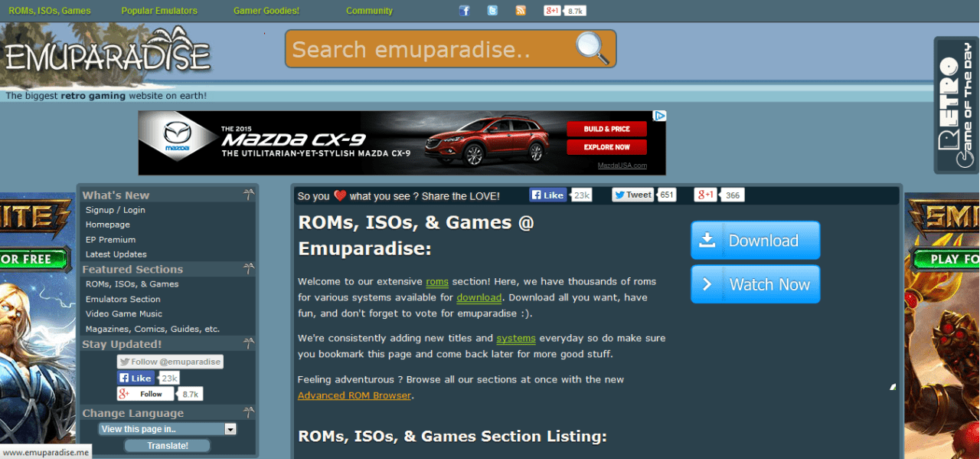Click the Tweet button in share bar
The image size is (980, 459).
pos(634,195)
